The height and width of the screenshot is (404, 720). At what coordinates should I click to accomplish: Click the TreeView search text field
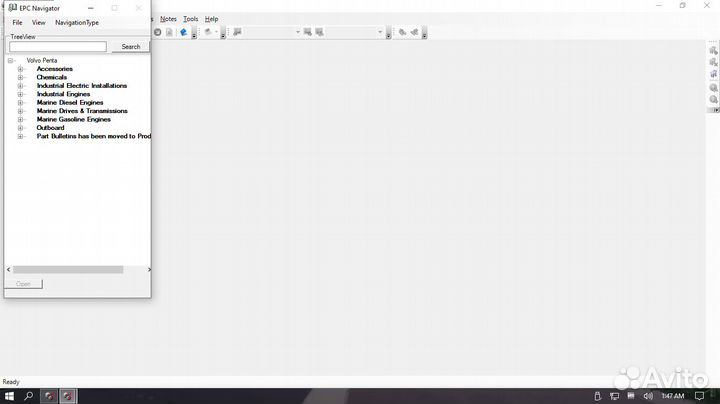pyautogui.click(x=58, y=47)
